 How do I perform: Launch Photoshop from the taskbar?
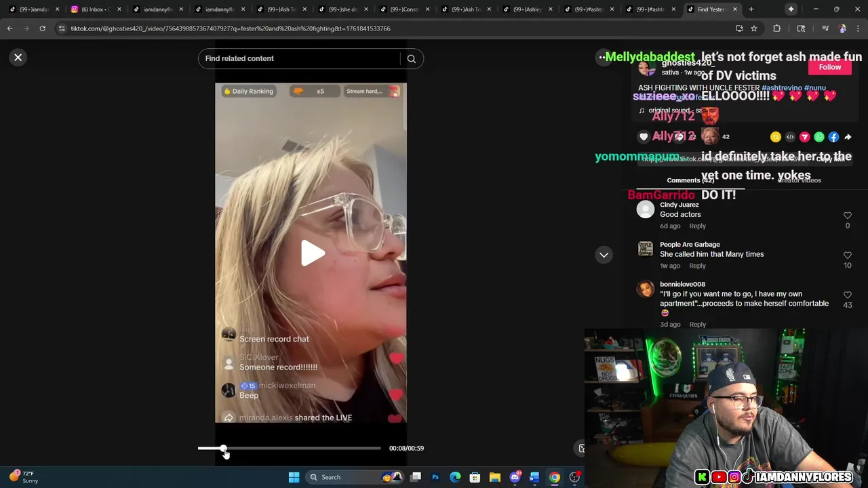click(x=435, y=477)
